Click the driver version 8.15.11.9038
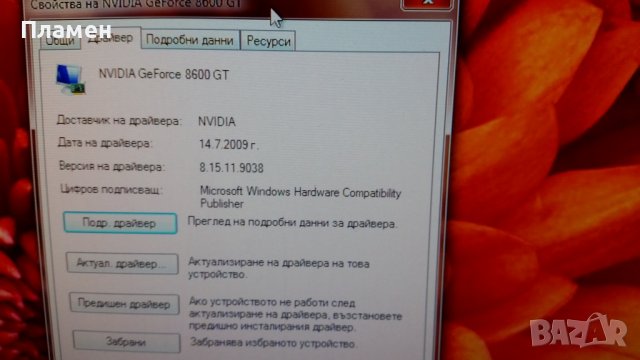The height and width of the screenshot is (360, 640). pyautogui.click(x=231, y=168)
